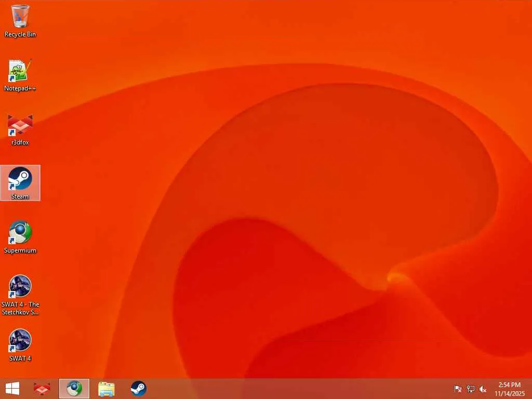Select the Supermium desktop shortcut
The image size is (532, 399).
pyautogui.click(x=20, y=237)
